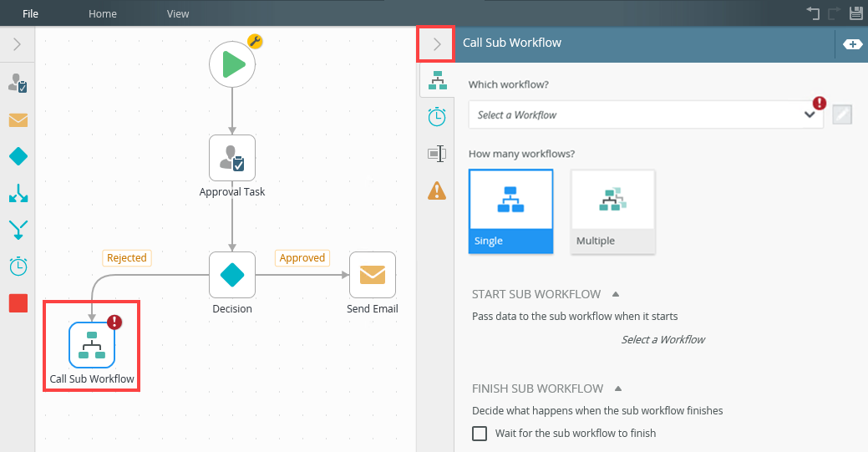This screenshot has height=452, width=868.
Task: Select the merge paths icon in toolbox
Action: [x=18, y=230]
